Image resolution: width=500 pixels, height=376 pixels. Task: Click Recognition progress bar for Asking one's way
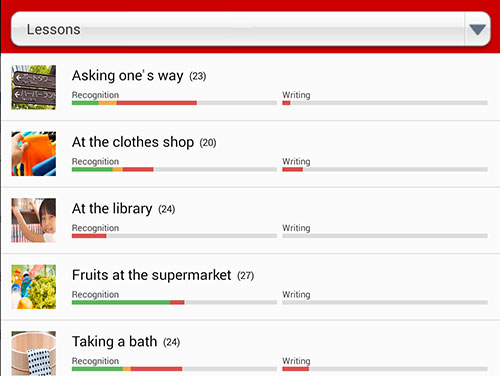174,103
